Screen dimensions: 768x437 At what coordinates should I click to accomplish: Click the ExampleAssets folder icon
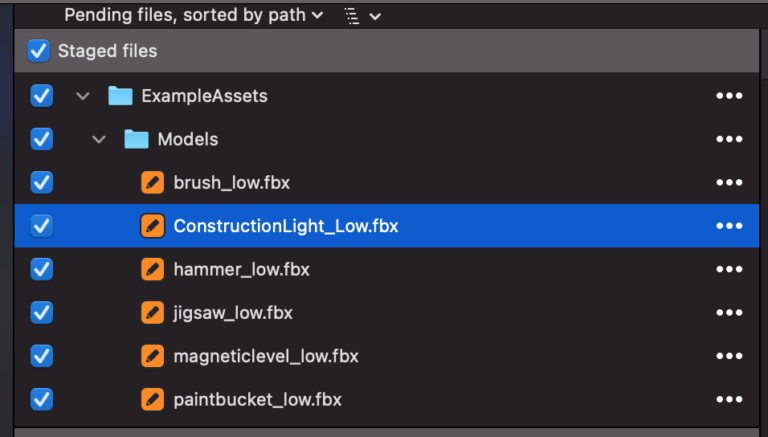coord(120,96)
